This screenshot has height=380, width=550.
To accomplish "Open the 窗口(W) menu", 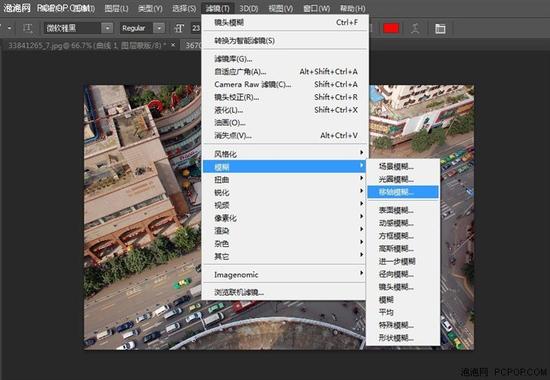I will 316,8.
